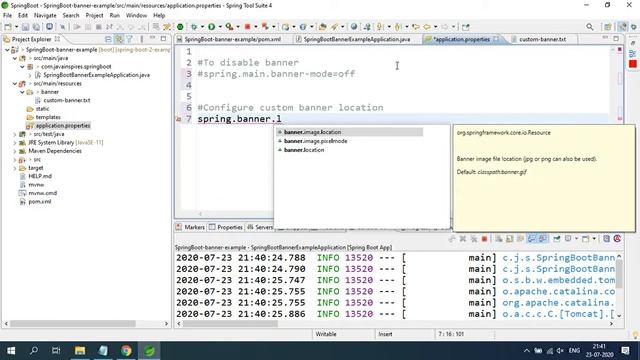Click the Web browser globe icon
This screenshot has height=360, width=640.
[354, 27]
